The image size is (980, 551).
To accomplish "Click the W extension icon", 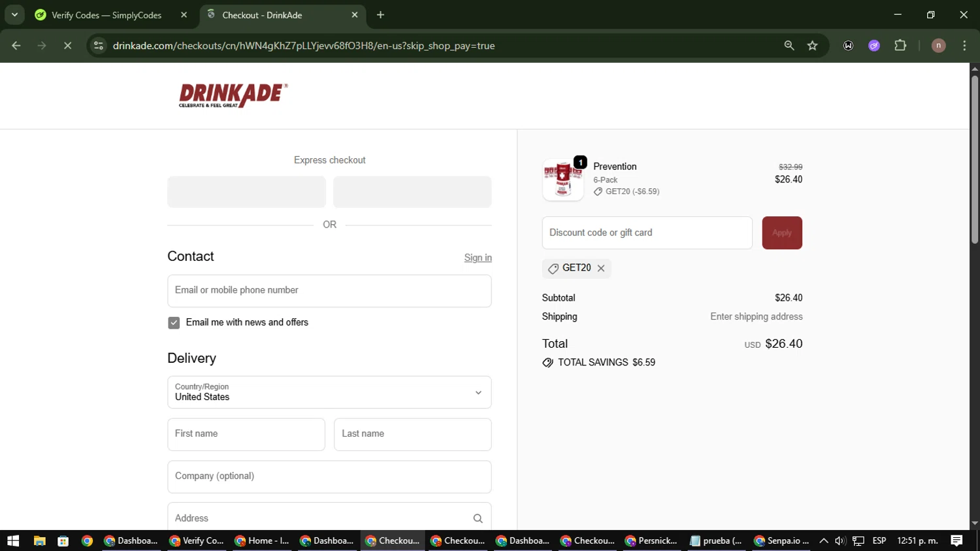I will (849, 46).
